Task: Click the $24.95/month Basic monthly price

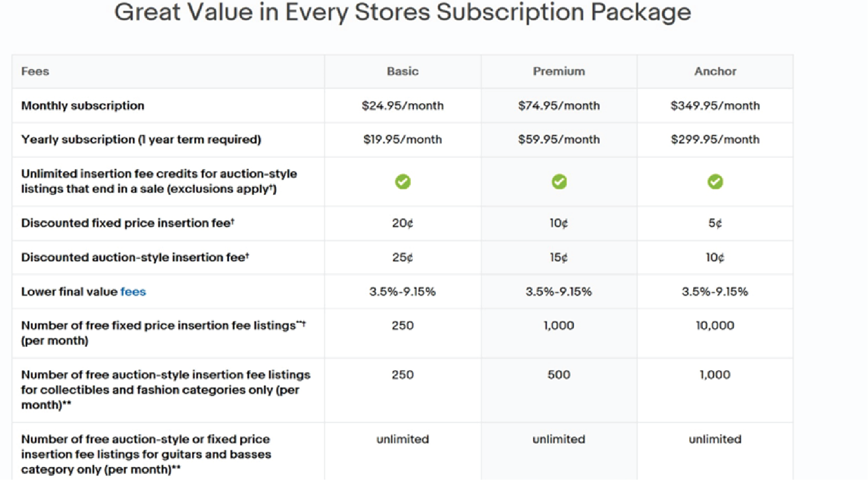Action: [x=403, y=106]
